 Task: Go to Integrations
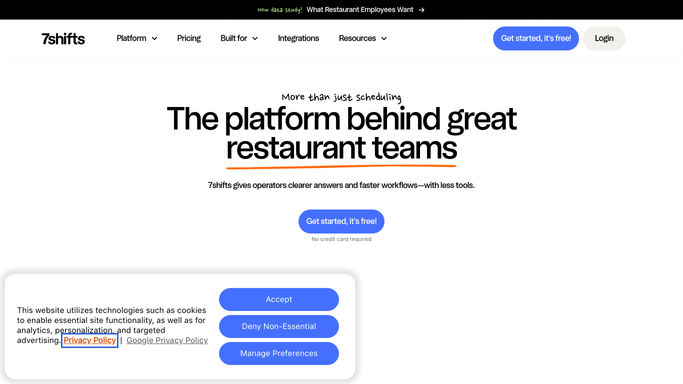[298, 38]
